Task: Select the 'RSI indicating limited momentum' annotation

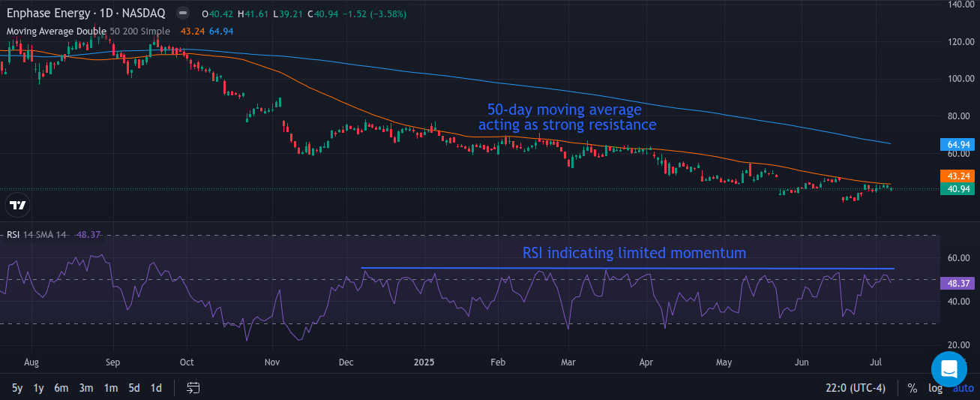Action: point(634,253)
